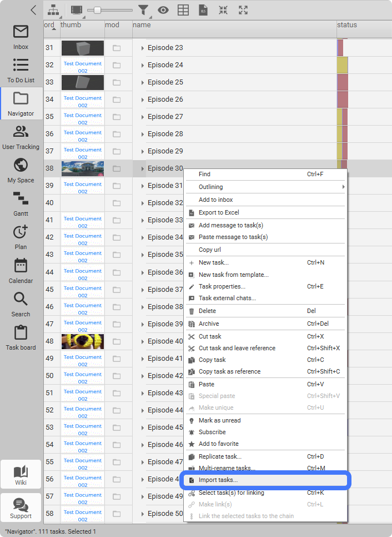Click the thumbnail display toolbar icon
The image size is (392, 537).
pyautogui.click(x=77, y=10)
